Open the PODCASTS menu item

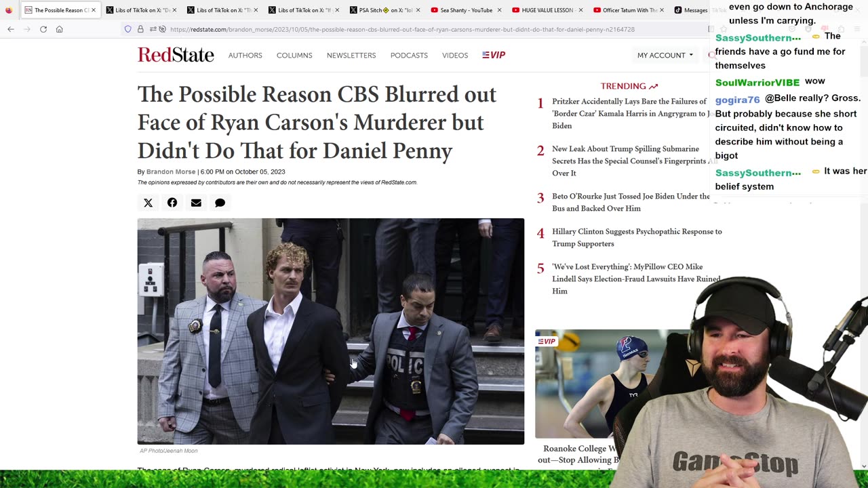409,56
